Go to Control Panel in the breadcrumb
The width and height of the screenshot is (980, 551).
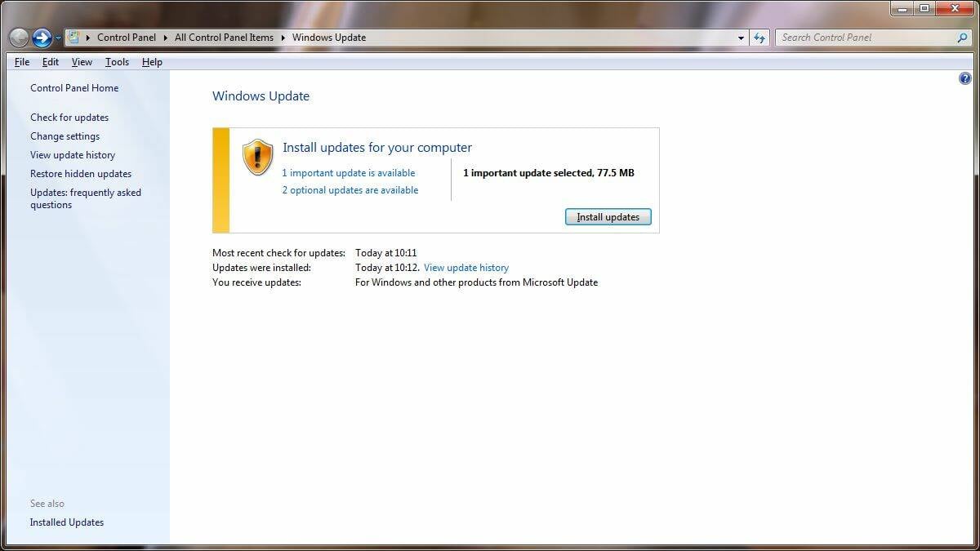(127, 38)
